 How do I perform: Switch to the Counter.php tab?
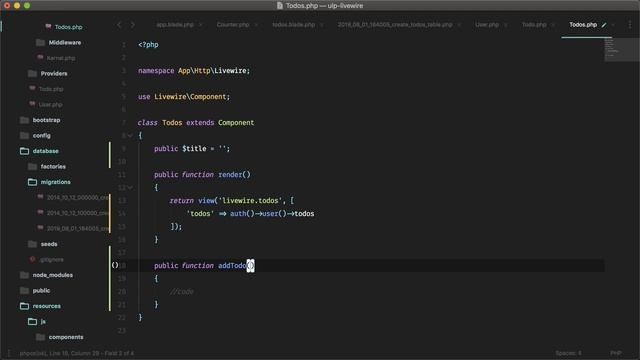pos(233,25)
